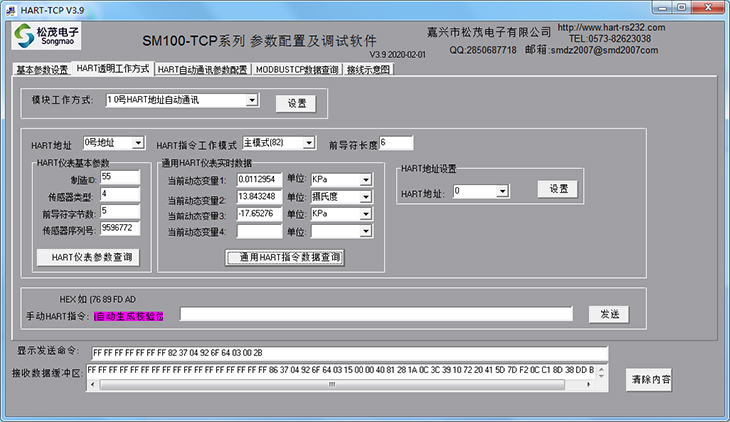Image resolution: width=730 pixels, height=422 pixels.
Task: Click the 通用HART指令数据查询 button
Action: pos(285,257)
